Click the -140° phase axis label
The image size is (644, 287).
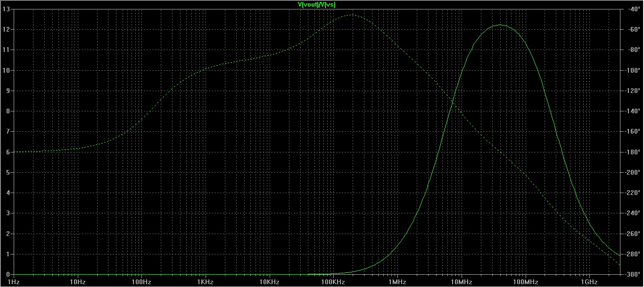tap(632, 111)
